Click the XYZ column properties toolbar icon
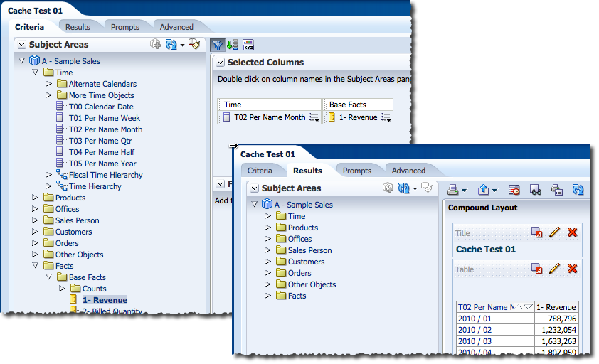Screen dimensions: 599x364 coord(248,45)
